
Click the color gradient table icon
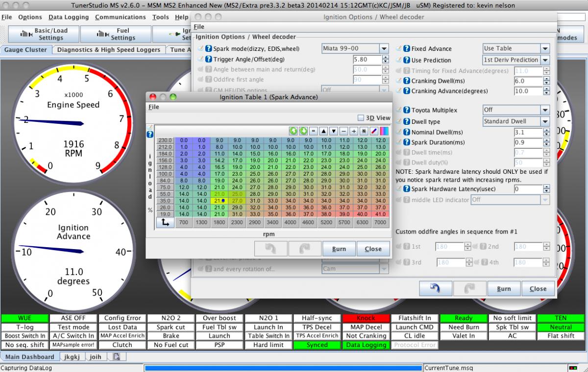[384, 131]
